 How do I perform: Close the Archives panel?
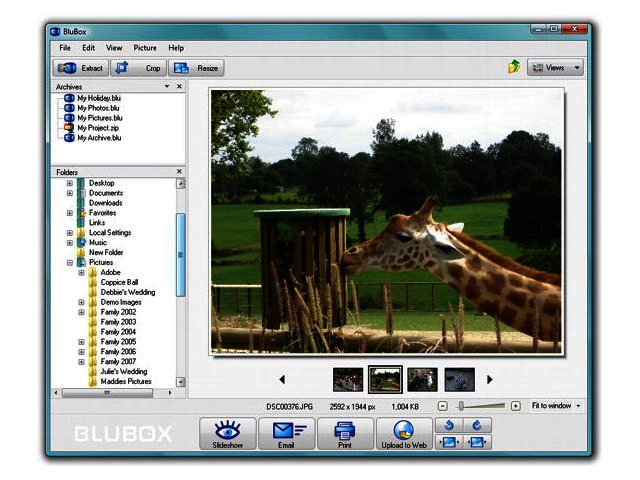pos(180,87)
